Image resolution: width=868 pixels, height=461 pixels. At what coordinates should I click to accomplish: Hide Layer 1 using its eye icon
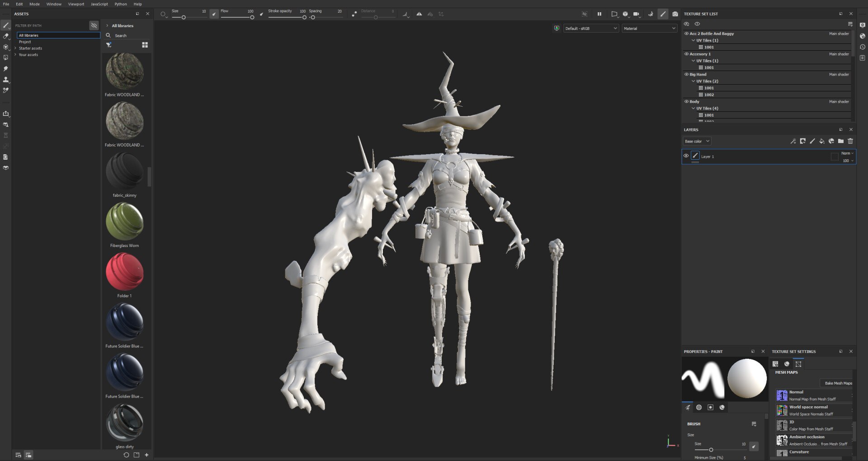click(x=686, y=156)
